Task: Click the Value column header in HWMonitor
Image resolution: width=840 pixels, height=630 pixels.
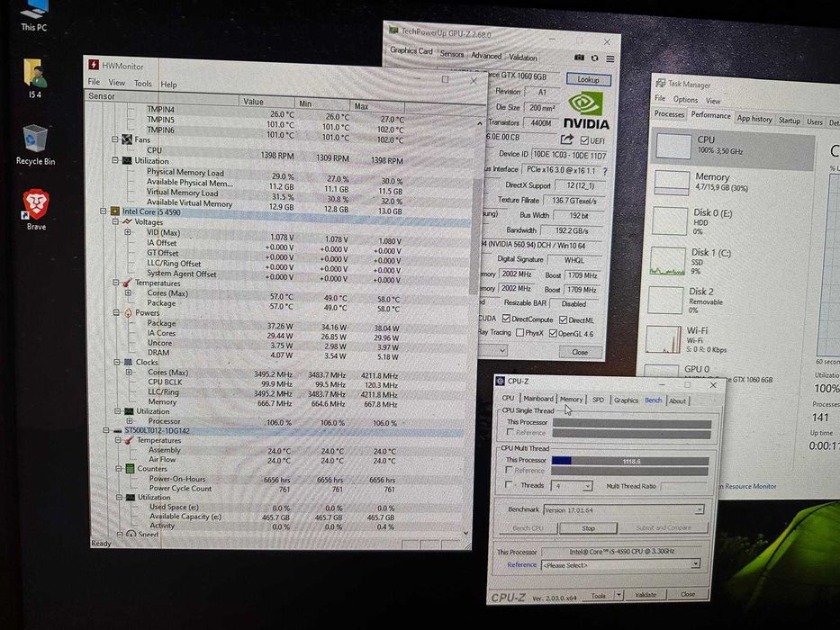Action: (x=267, y=101)
